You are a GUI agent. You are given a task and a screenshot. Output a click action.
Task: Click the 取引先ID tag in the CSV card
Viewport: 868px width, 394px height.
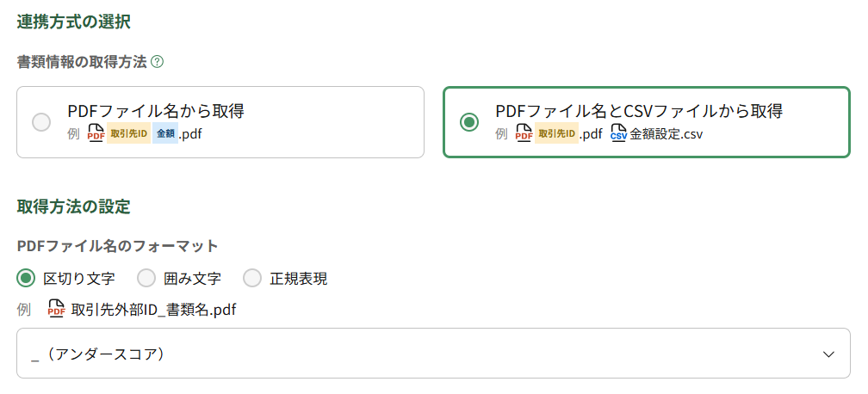[x=556, y=134]
